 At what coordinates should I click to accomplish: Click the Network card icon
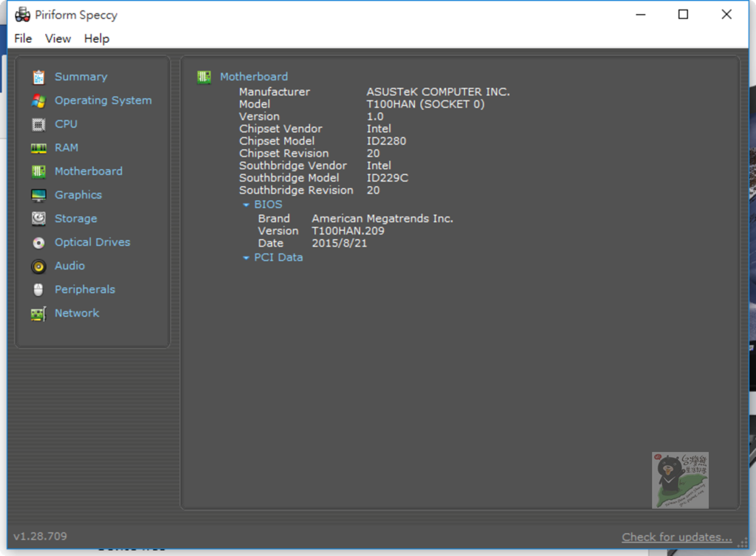pyautogui.click(x=38, y=314)
